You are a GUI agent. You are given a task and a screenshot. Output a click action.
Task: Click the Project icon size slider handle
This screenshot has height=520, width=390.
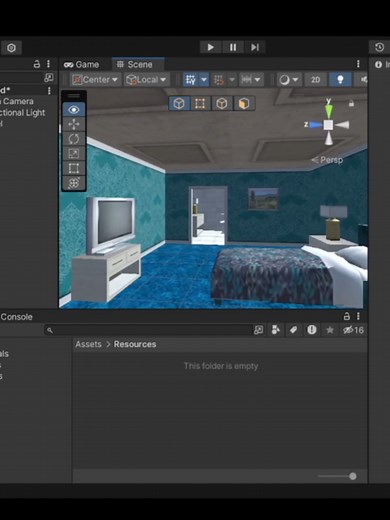[x=353, y=476]
